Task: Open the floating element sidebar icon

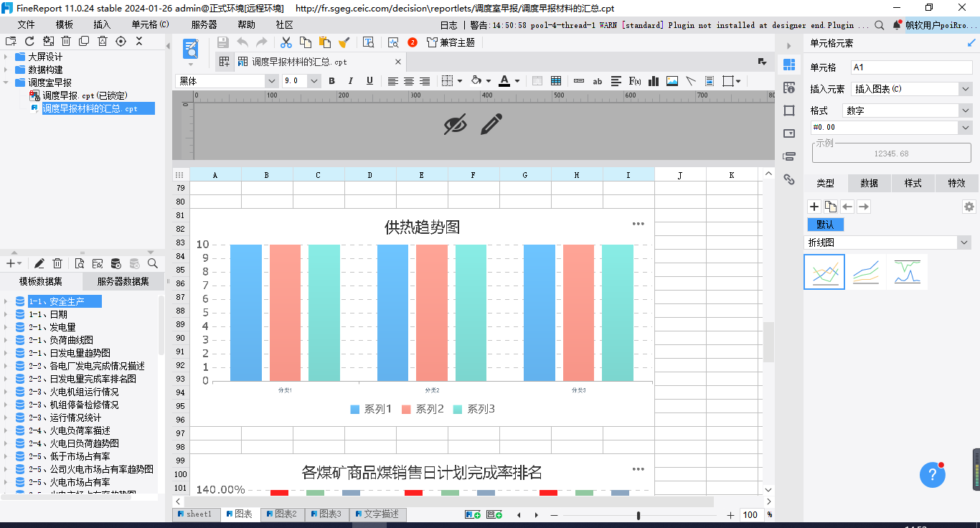Action: (x=789, y=110)
